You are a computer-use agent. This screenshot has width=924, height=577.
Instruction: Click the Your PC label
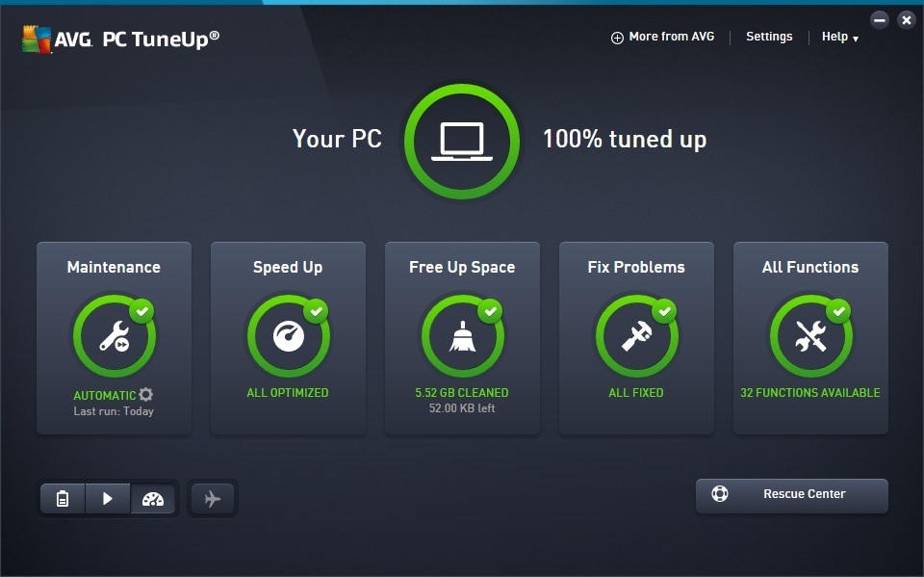point(337,140)
